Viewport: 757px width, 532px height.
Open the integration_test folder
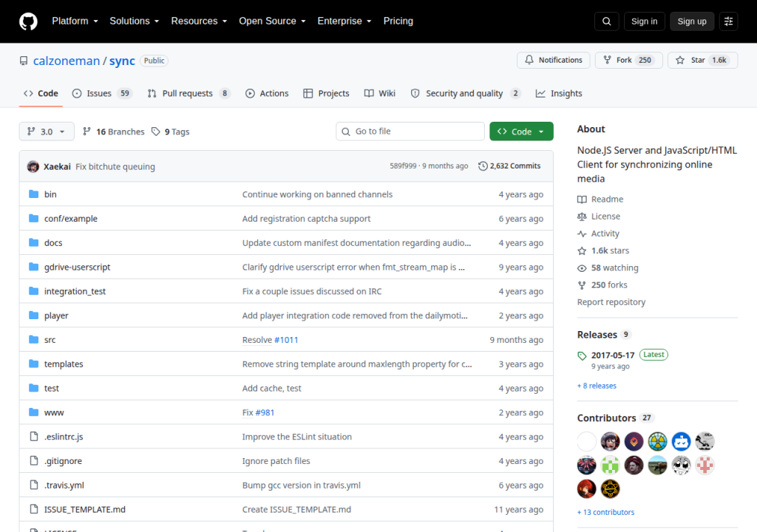[75, 291]
